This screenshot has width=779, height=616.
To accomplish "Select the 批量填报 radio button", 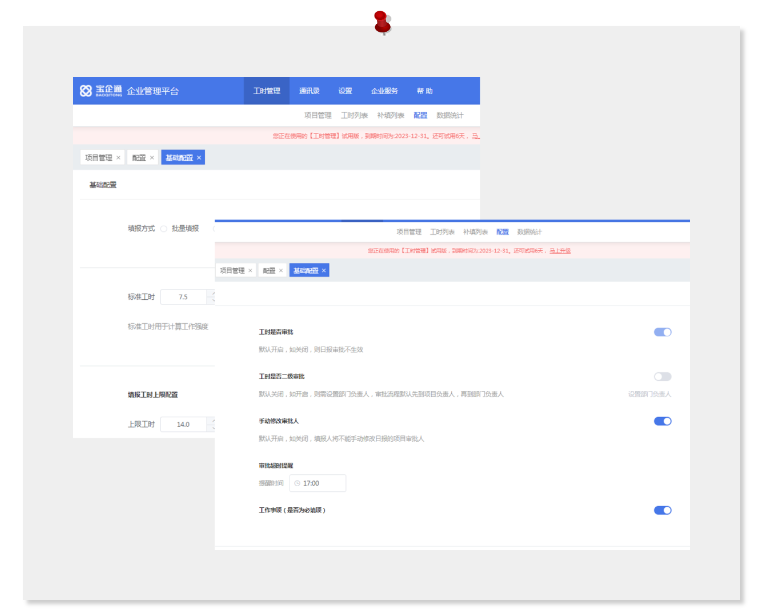I will point(163,229).
